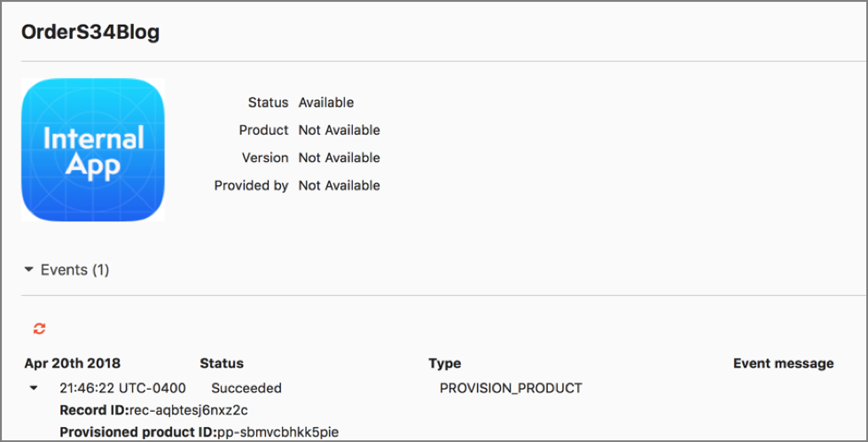Click the Version Not Available value
The height and width of the screenshot is (442, 868).
(340, 158)
